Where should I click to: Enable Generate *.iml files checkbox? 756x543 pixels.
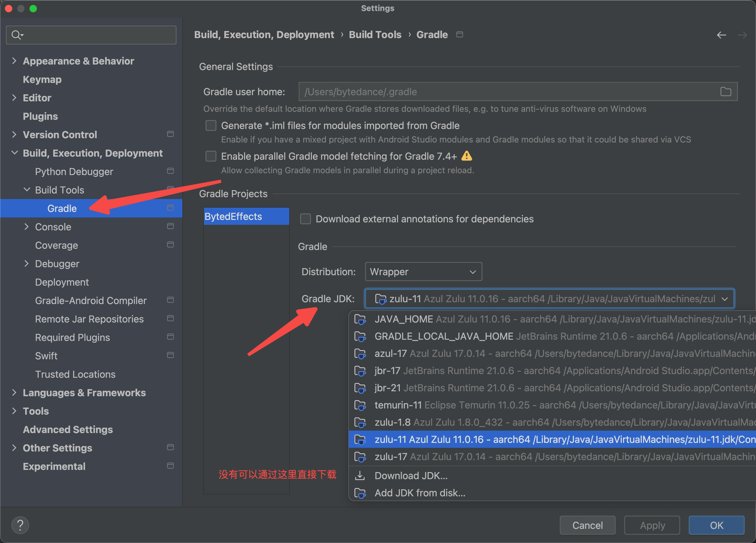pyautogui.click(x=211, y=126)
